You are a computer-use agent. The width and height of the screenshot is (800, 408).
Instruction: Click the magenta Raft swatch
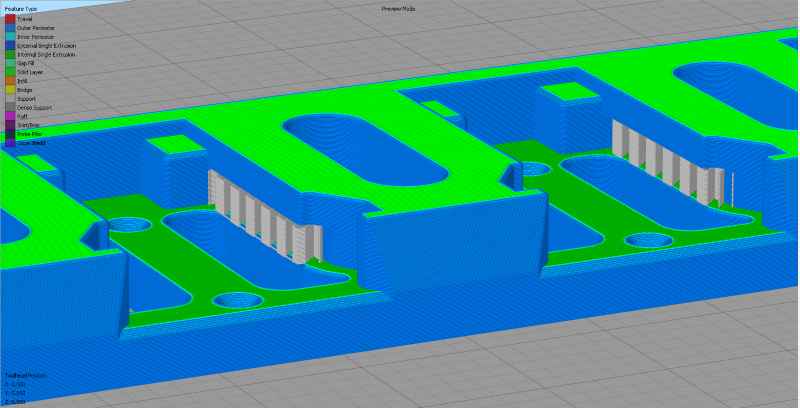[x=10, y=116]
